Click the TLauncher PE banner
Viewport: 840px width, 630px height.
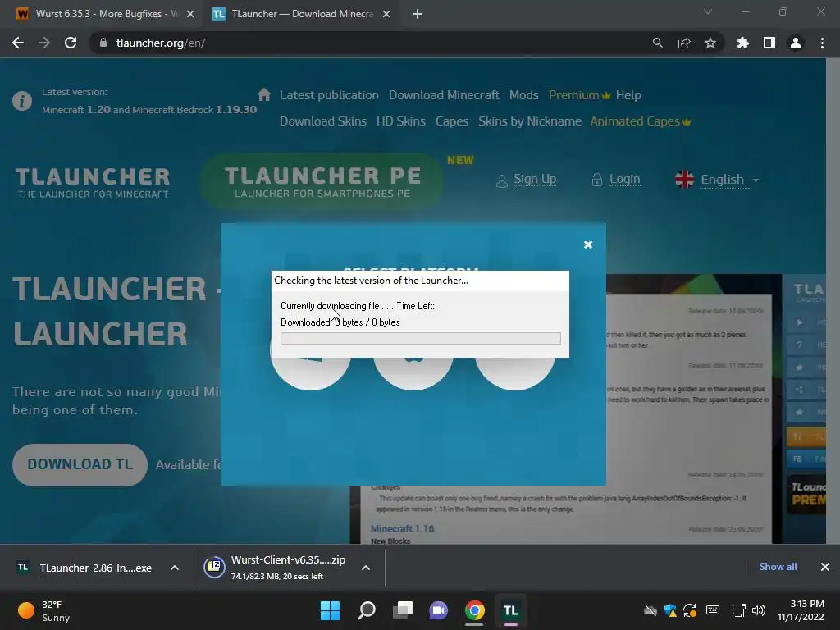coord(322,181)
